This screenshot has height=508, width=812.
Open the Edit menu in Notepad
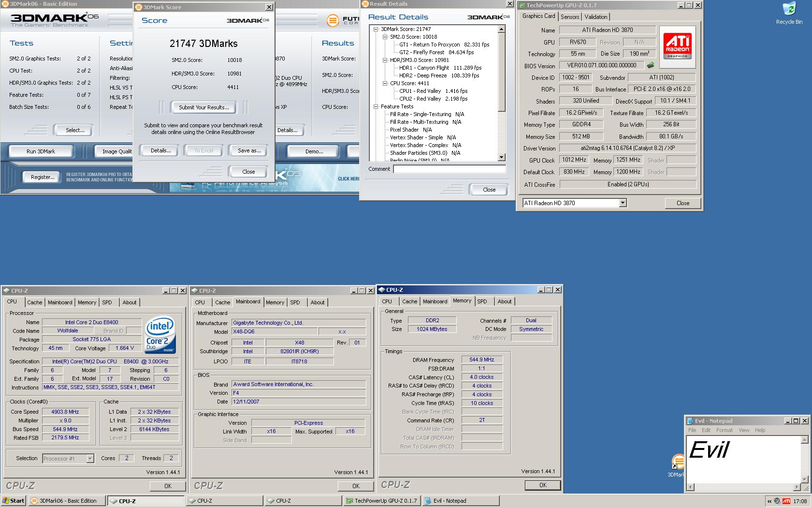(x=706, y=430)
